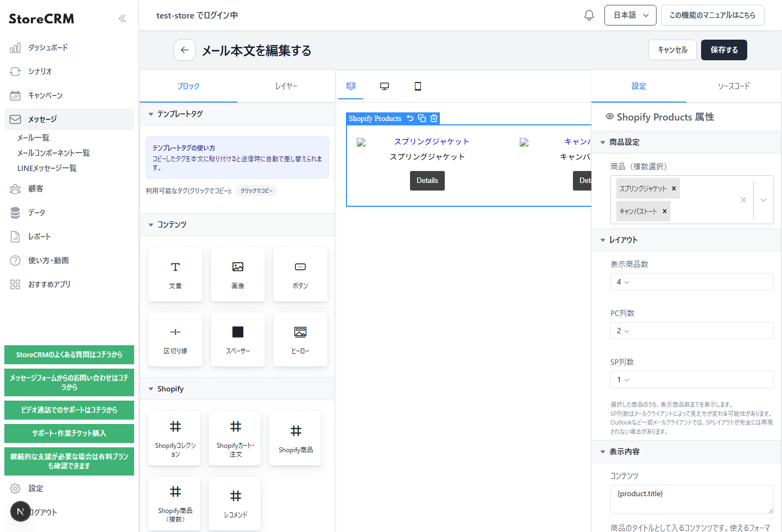Select the Shopifyカート・注文 block
The height and width of the screenshot is (532, 782).
pos(235,439)
